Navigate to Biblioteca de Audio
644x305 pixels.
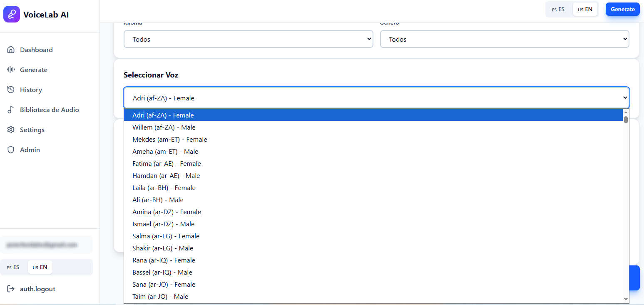click(49, 110)
